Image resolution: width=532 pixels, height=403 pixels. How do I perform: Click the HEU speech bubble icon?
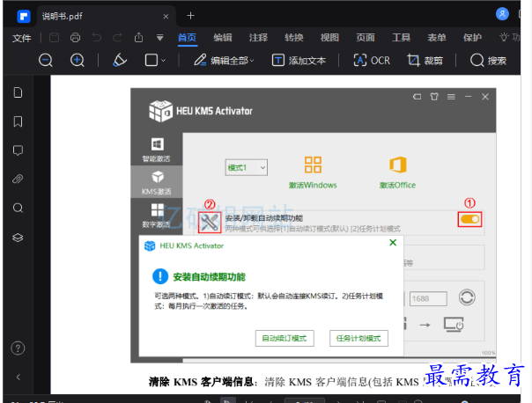click(417, 97)
